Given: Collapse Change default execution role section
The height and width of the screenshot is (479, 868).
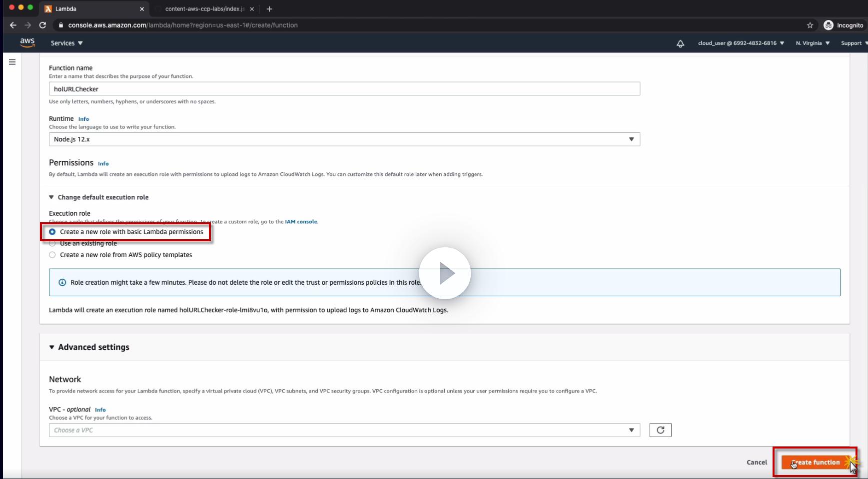Looking at the screenshot, I should point(99,197).
